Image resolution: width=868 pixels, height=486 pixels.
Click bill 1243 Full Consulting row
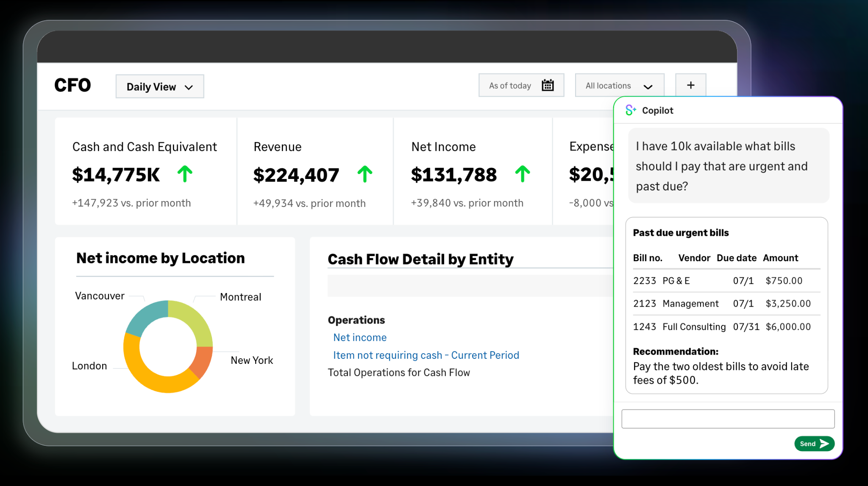click(726, 327)
